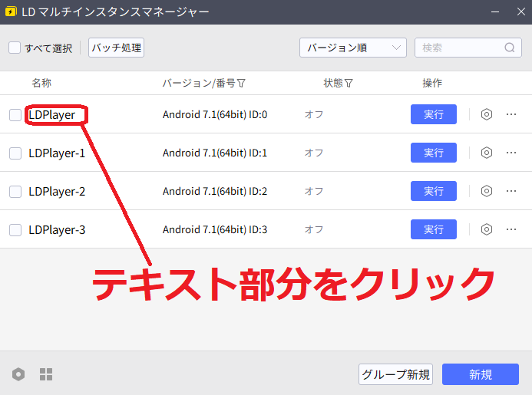532x395 pixels.
Task: Open settings gear for LDPlayer row
Action: 486,114
